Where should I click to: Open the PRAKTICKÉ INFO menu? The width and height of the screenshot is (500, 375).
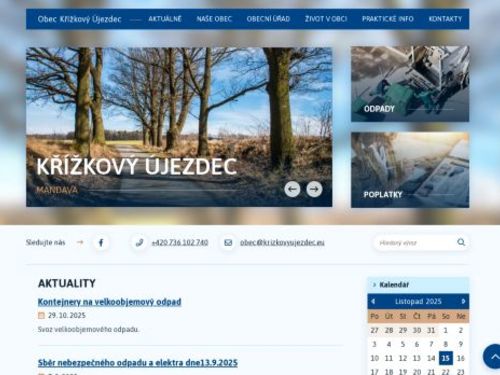[x=388, y=19]
